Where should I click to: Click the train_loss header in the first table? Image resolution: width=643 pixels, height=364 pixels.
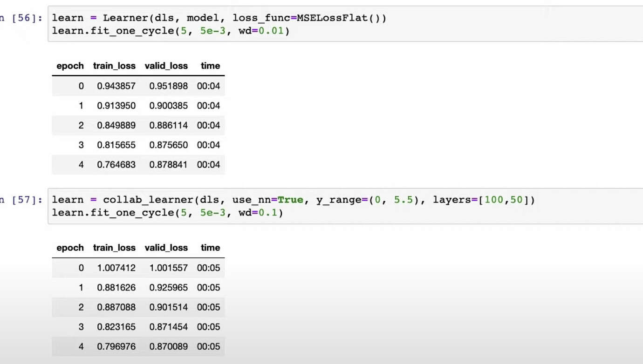115,66
